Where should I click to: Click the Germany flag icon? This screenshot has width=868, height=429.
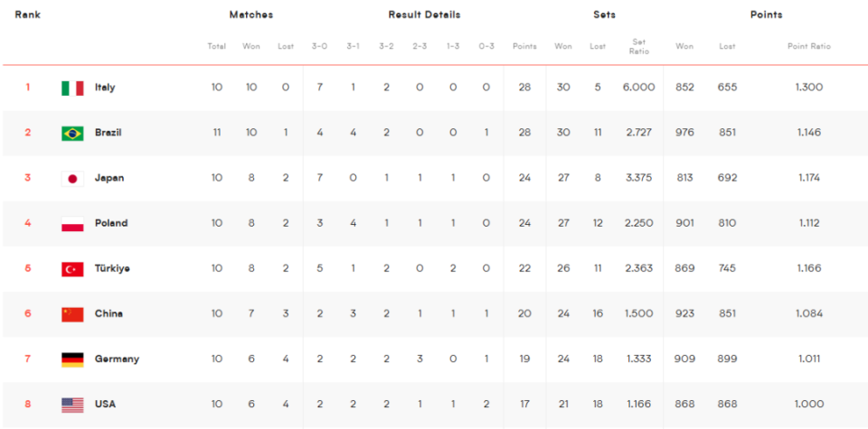click(x=72, y=359)
